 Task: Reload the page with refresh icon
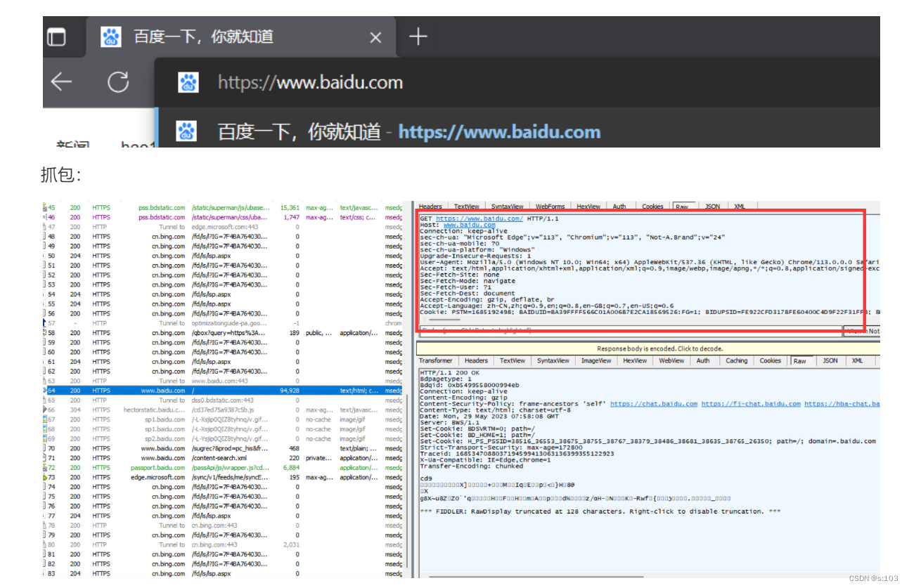click(118, 82)
